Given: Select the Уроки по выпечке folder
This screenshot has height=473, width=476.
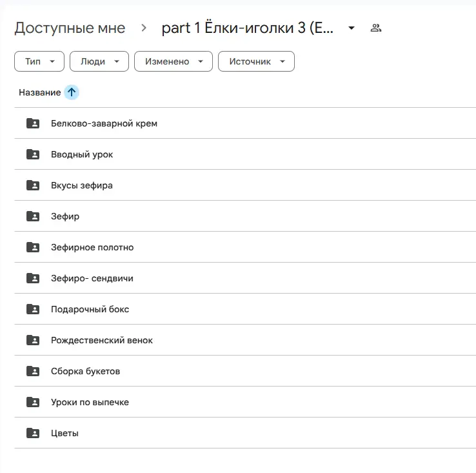Looking at the screenshot, I should (x=90, y=402).
